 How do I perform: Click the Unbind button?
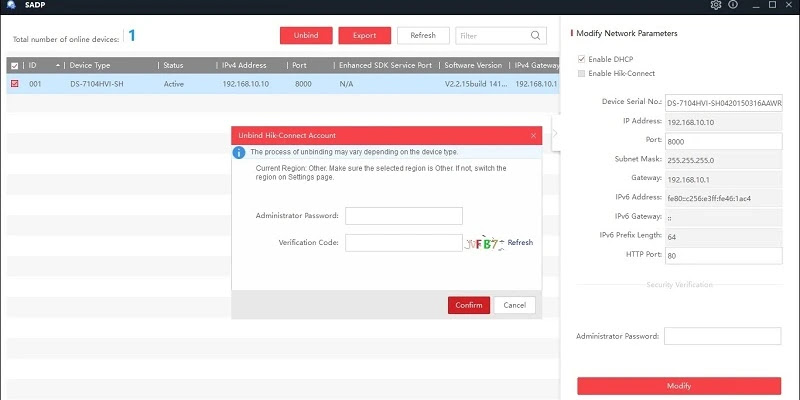click(306, 36)
